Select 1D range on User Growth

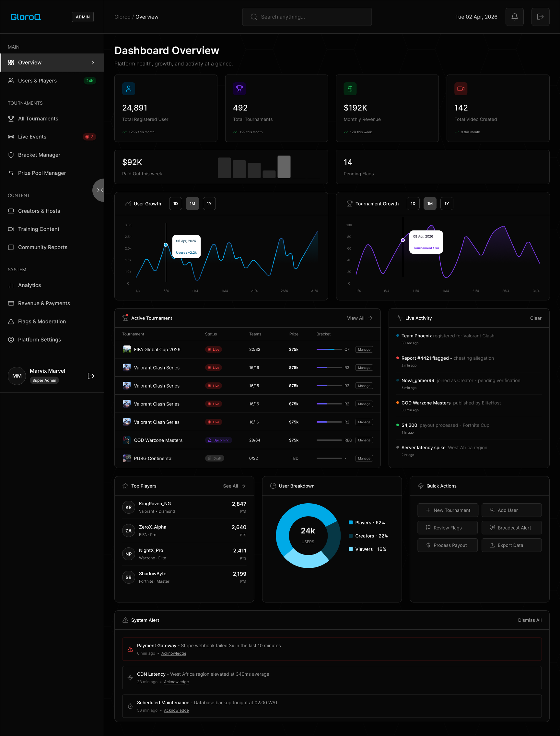click(176, 204)
